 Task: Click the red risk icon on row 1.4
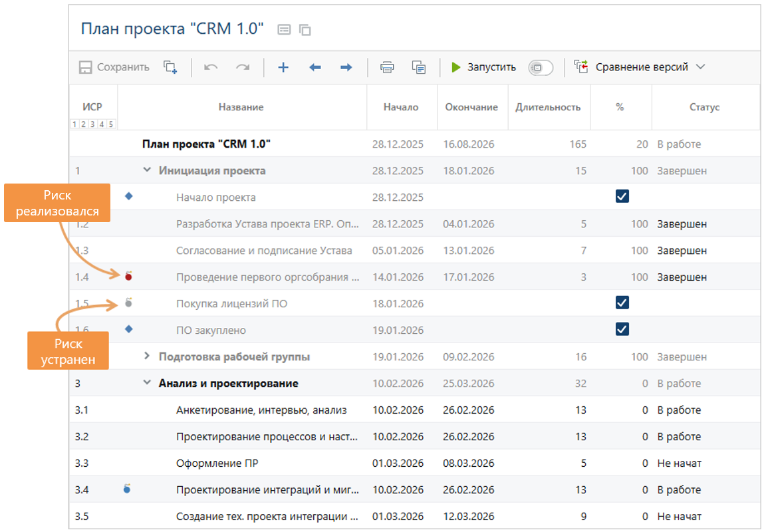click(128, 275)
